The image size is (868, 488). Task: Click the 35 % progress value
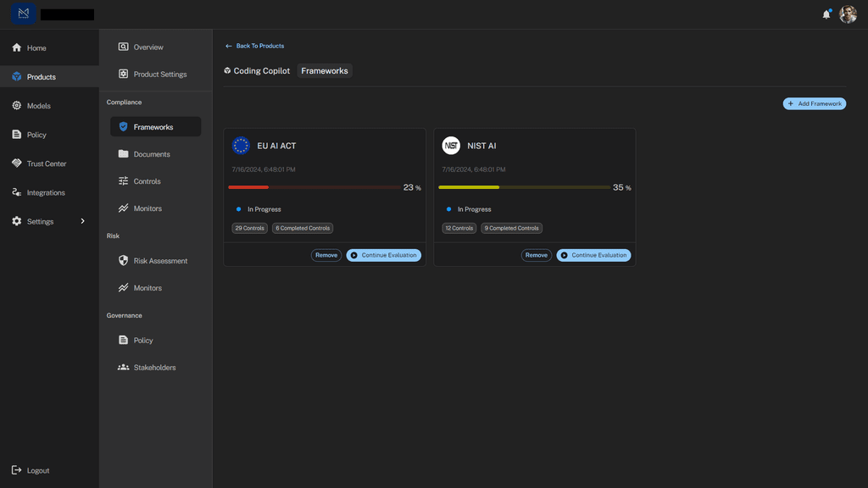[621, 187]
